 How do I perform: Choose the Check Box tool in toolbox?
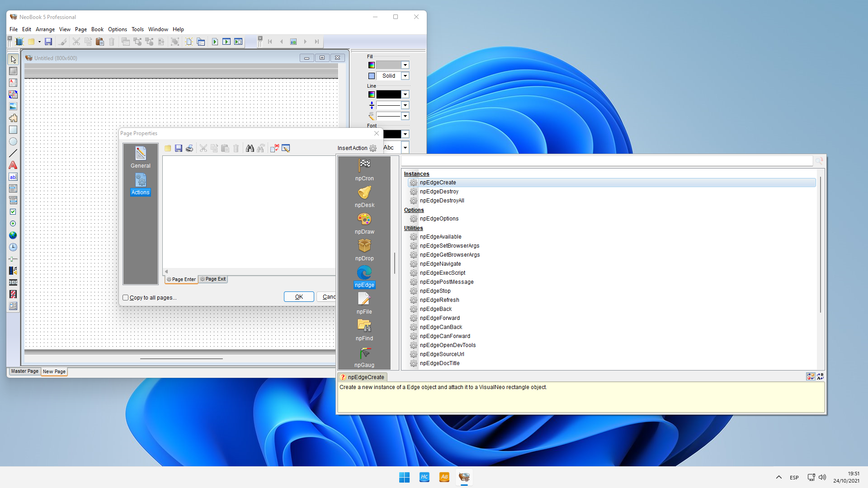13,212
